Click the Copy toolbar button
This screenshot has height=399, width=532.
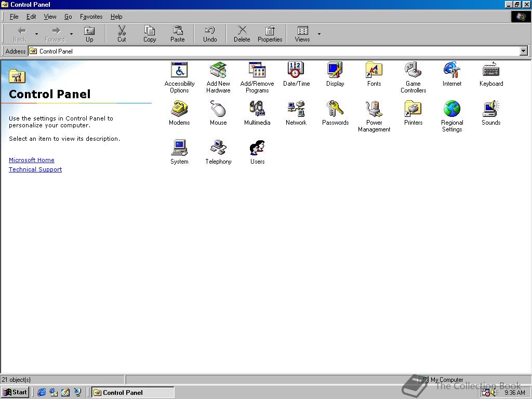149,34
